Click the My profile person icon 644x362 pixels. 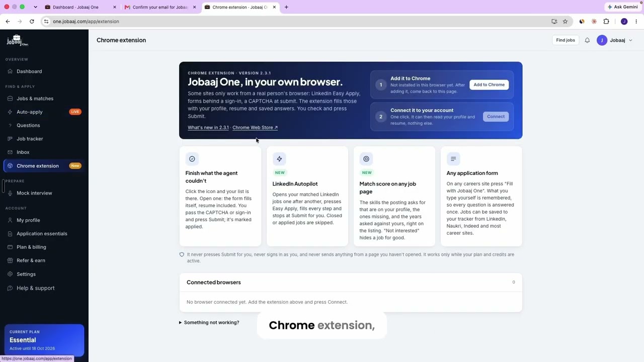point(10,220)
